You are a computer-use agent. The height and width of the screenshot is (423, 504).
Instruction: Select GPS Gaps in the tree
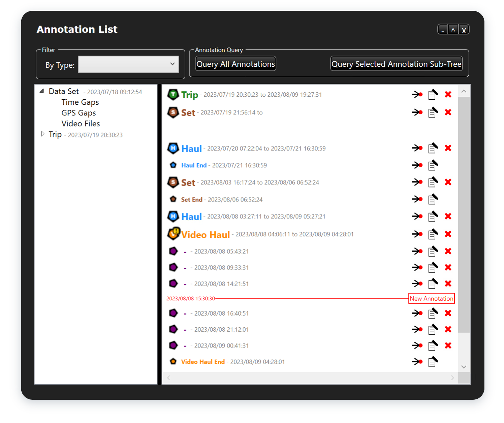[x=78, y=113]
